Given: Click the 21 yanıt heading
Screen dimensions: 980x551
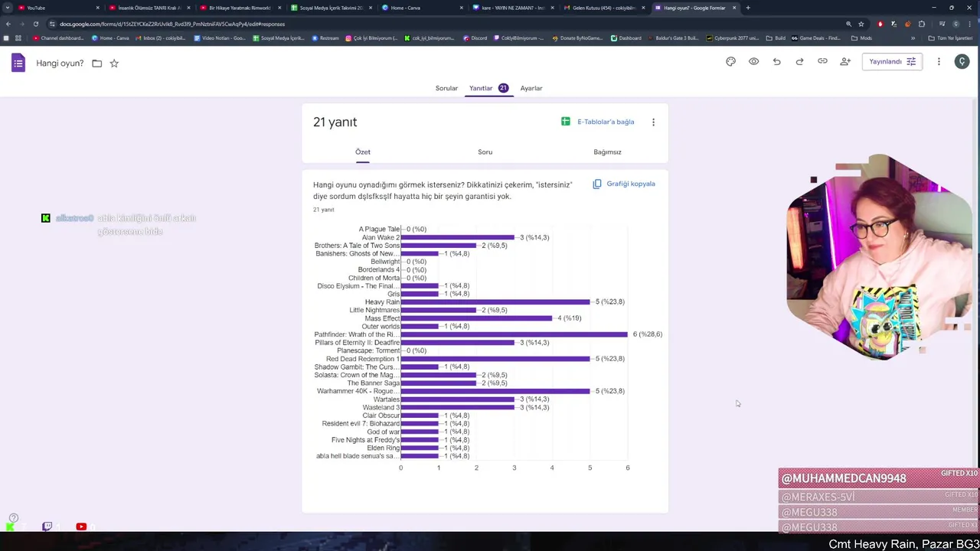Looking at the screenshot, I should [x=335, y=122].
